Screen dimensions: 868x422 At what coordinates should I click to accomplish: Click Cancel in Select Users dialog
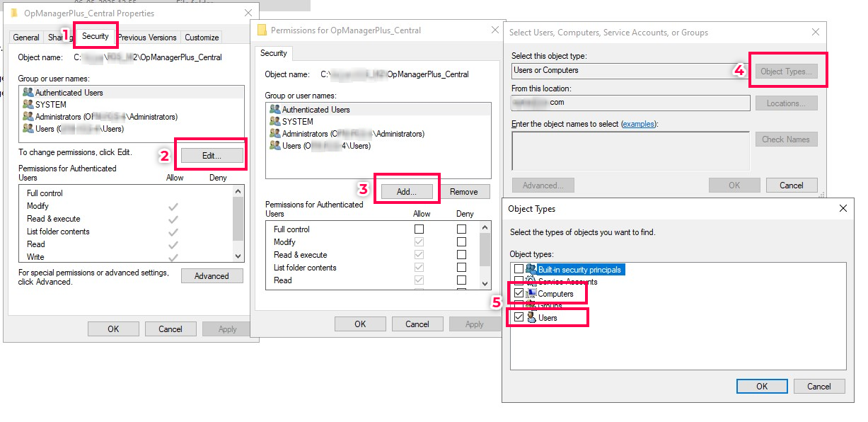click(x=792, y=186)
